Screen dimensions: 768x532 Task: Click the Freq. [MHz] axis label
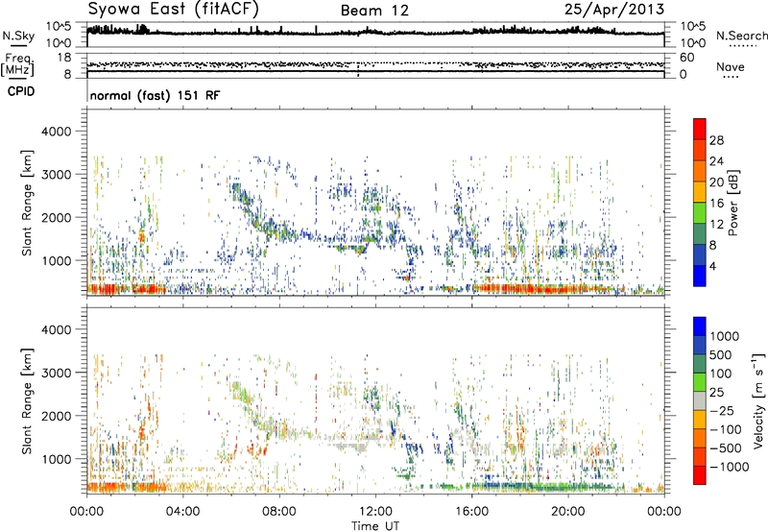(17, 65)
